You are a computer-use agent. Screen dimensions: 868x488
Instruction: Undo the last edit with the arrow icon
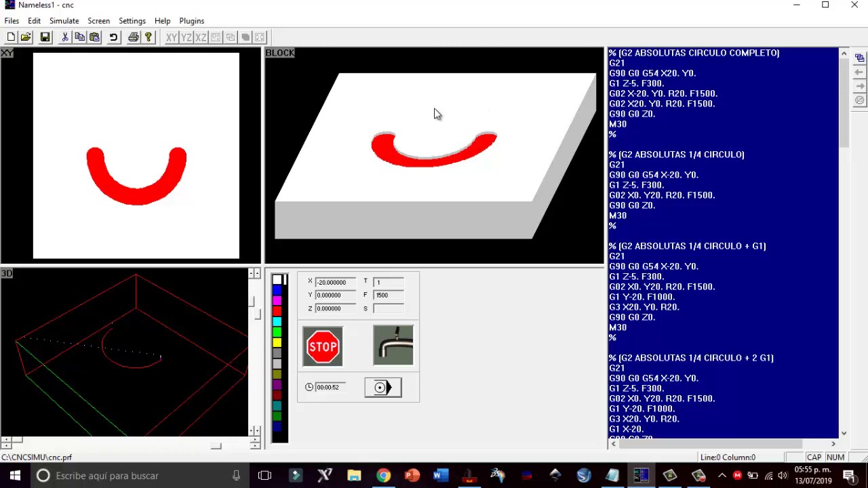coord(113,37)
